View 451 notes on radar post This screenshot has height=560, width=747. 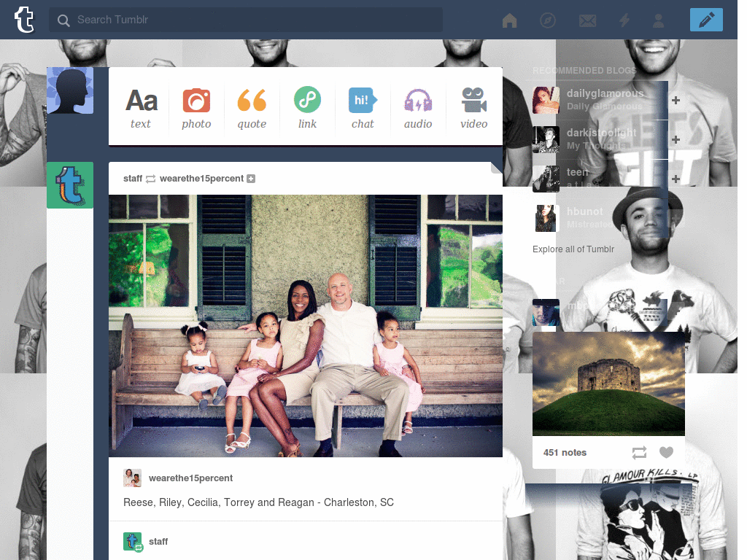click(565, 452)
